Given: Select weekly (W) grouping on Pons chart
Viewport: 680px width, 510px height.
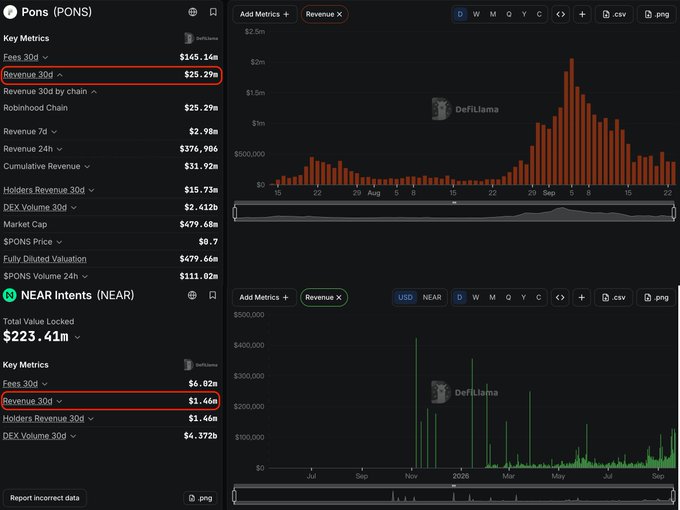Looking at the screenshot, I should [x=476, y=14].
